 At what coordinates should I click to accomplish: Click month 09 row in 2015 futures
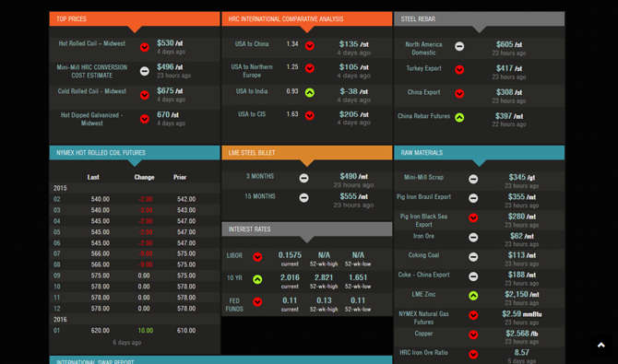pyautogui.click(x=135, y=276)
